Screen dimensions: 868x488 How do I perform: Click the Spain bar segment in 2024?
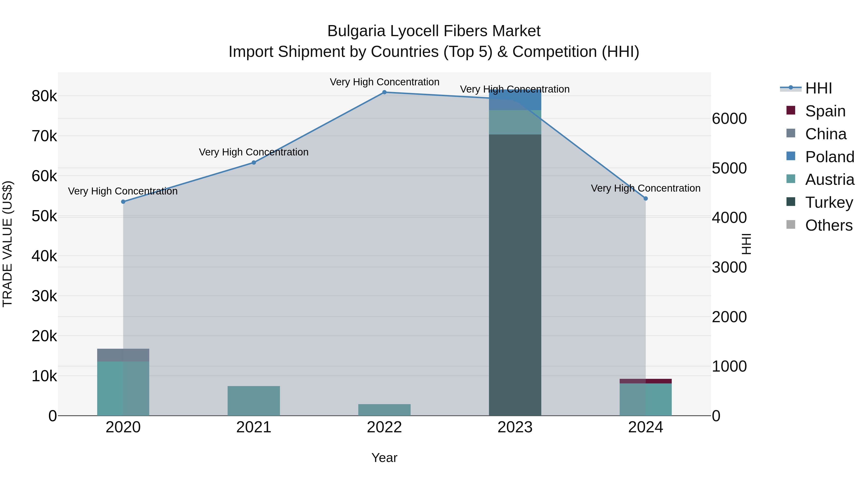(x=646, y=381)
